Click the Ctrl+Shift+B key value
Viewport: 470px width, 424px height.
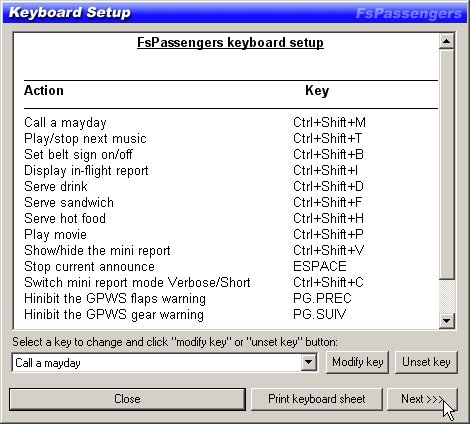tap(328, 154)
